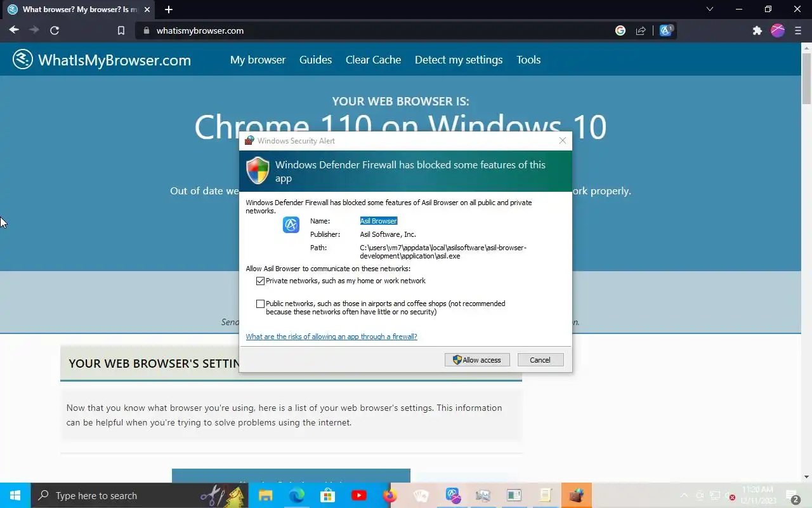Enable the Public networks checkbox

point(260,304)
